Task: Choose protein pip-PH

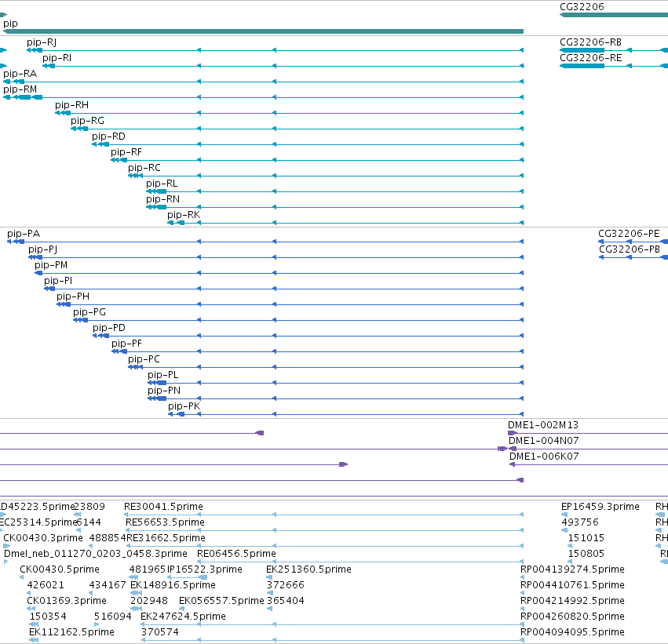Action: (73, 297)
